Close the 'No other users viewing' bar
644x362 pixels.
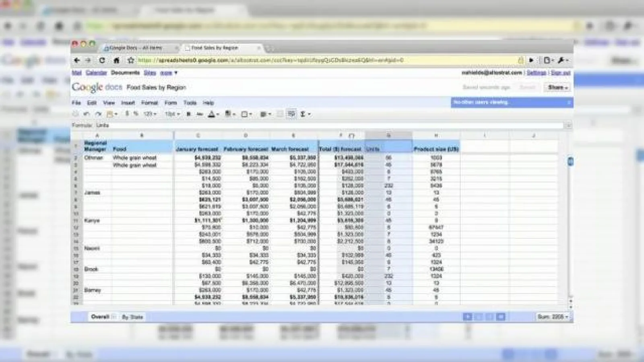[x=569, y=103]
